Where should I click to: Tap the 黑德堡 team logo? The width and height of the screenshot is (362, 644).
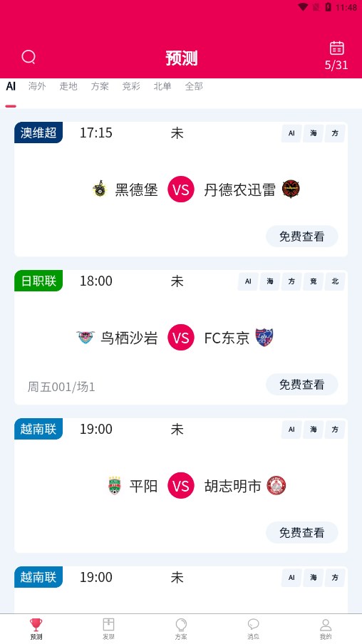tap(100, 189)
